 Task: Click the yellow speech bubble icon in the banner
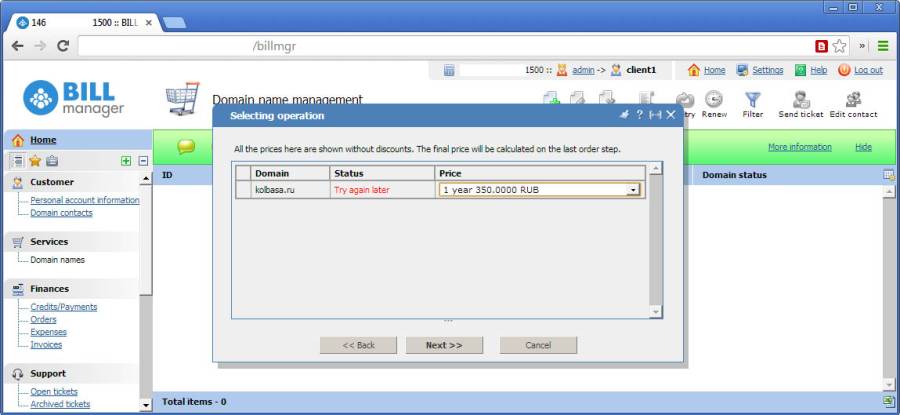pyautogui.click(x=187, y=147)
